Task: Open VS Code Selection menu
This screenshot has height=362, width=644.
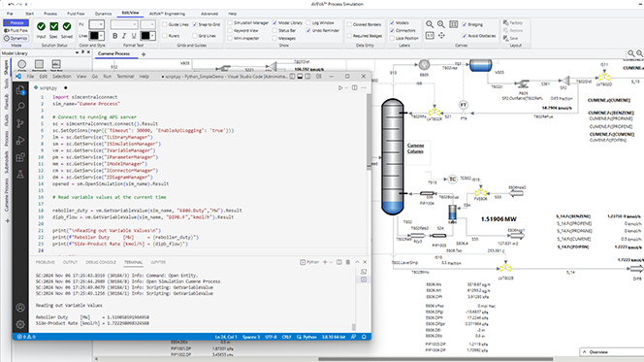Action: [62, 77]
